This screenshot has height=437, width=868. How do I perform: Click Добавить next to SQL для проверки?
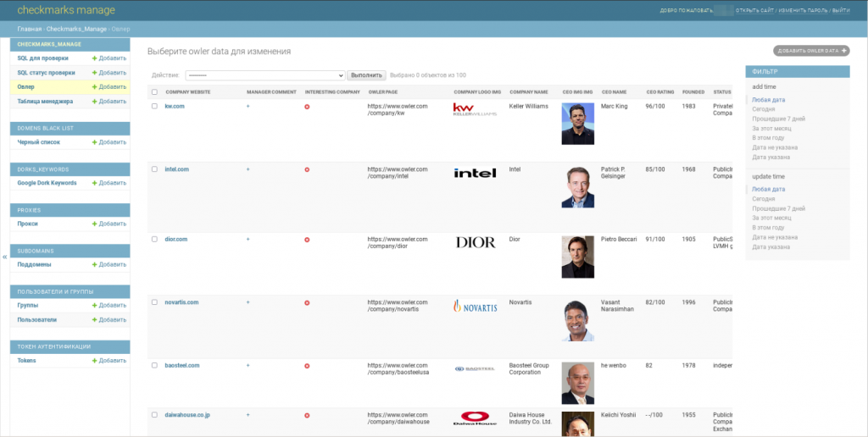coord(109,58)
